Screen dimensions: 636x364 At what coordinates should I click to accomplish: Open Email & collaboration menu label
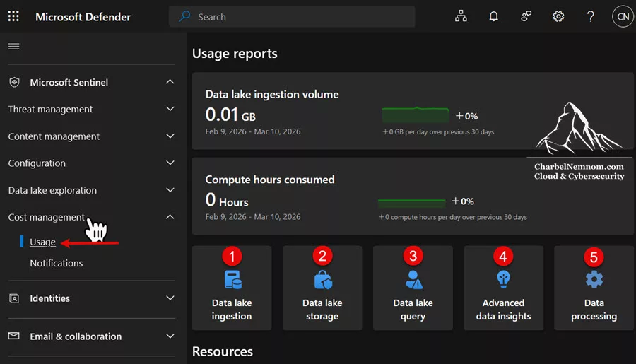pyautogui.click(x=76, y=336)
